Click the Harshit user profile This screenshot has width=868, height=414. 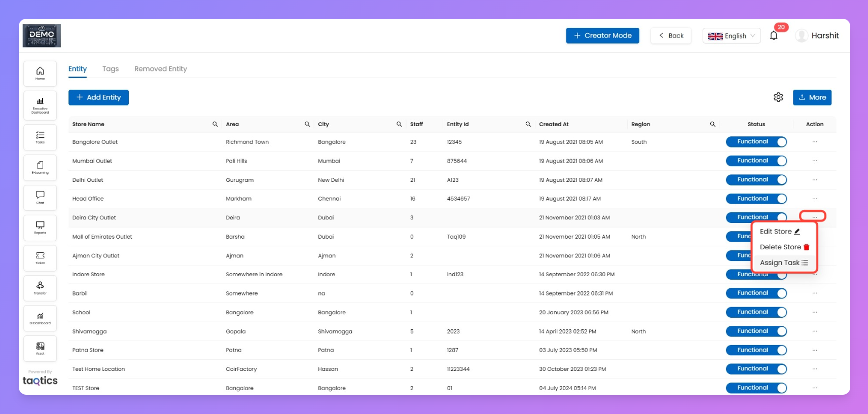click(817, 35)
